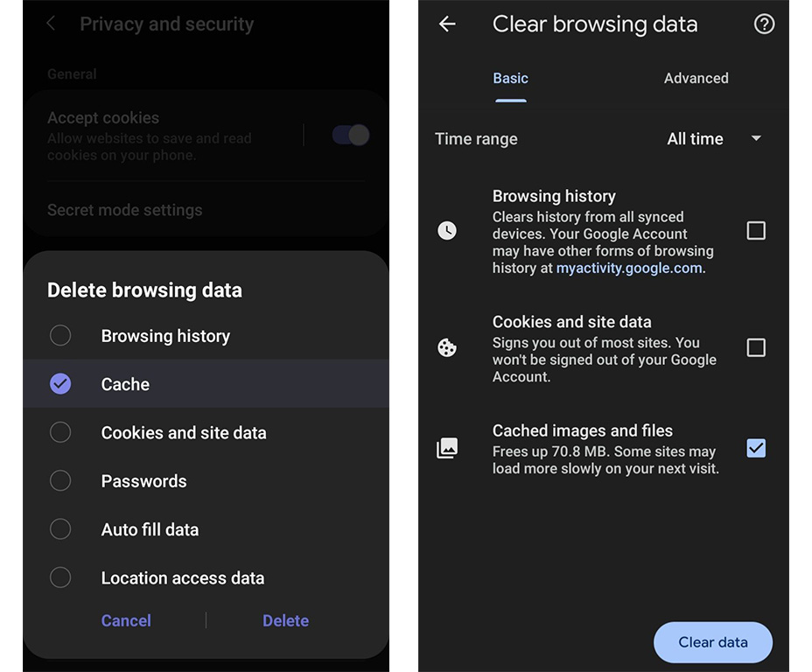Screen dimensions: 812x672
Task: Open the myactivity.google.com link
Action: [629, 268]
